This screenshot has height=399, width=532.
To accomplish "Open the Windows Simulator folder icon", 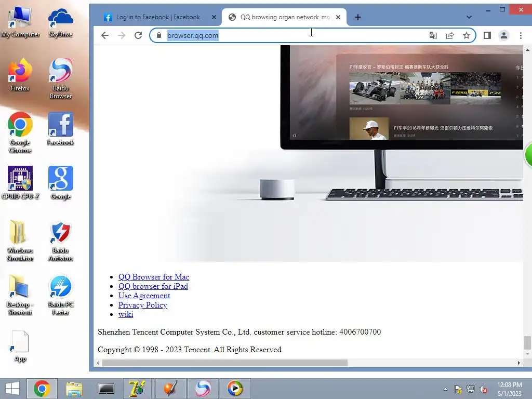I will pos(20,241).
